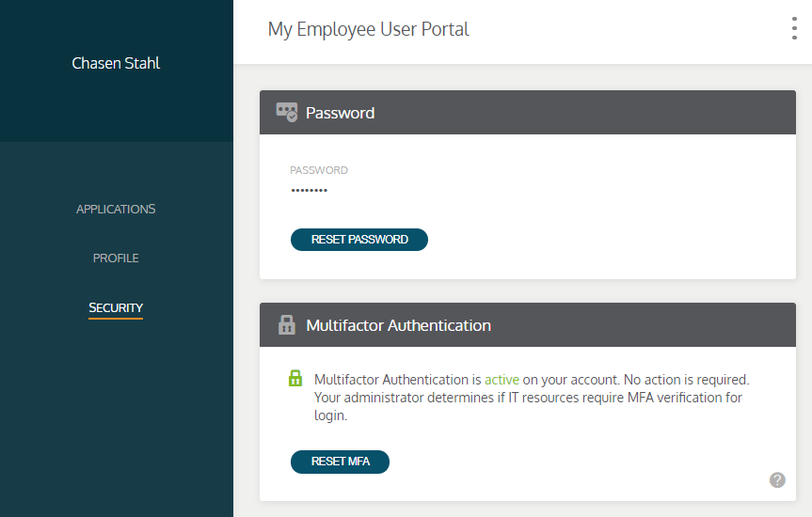Click the padlock icon beside Multifactor Authentication
Viewport: 812px width, 517px height.
click(286, 325)
